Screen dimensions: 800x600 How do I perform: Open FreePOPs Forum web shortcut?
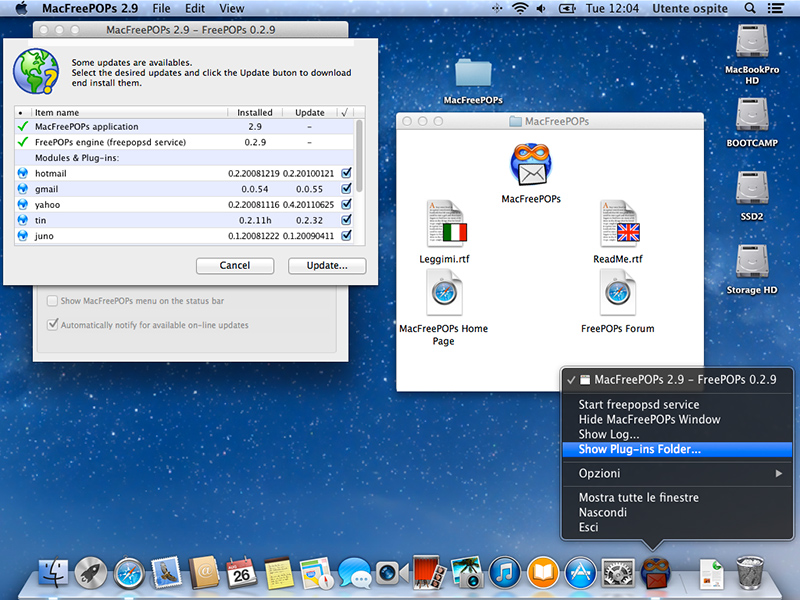coord(618,292)
